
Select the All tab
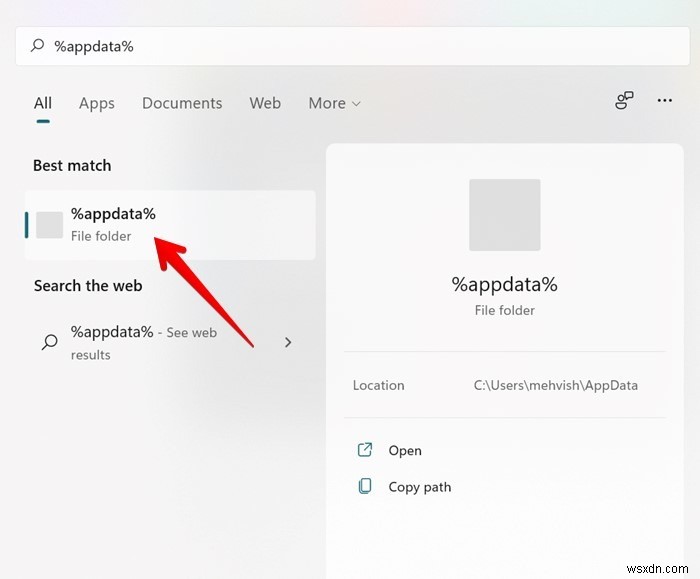[x=43, y=103]
